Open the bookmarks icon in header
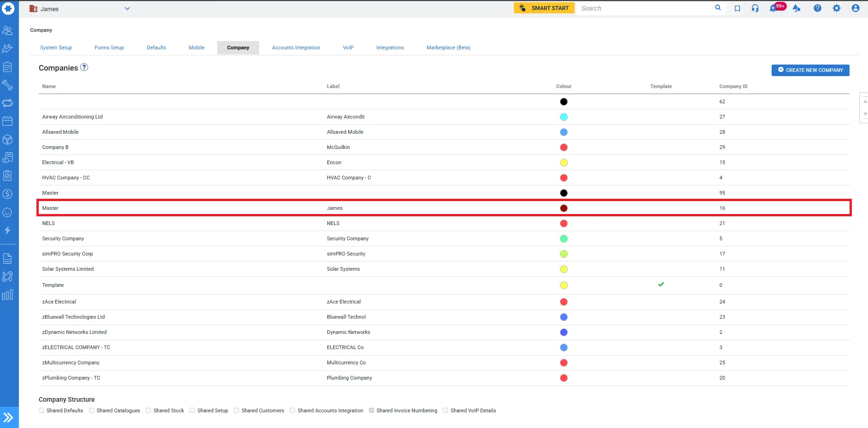 point(737,8)
